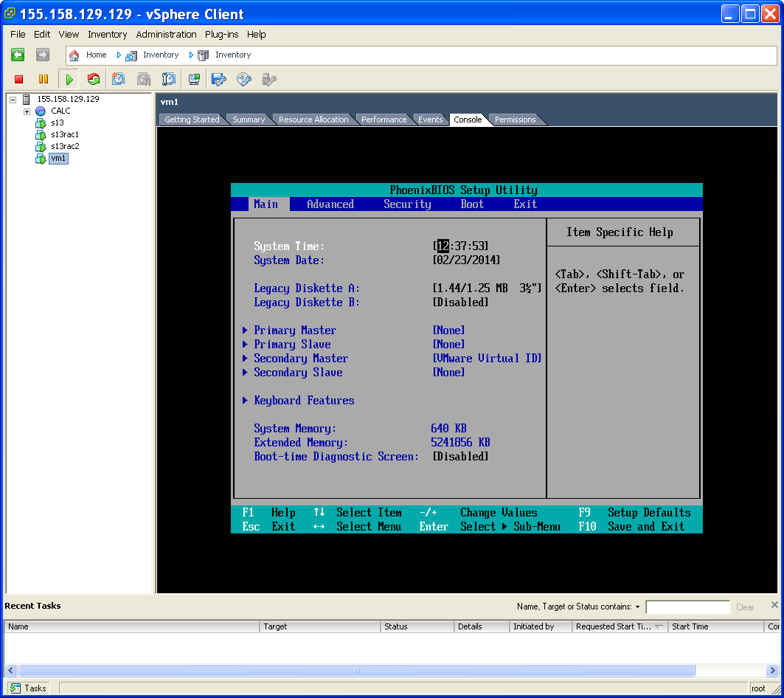The width and height of the screenshot is (784, 698).
Task: Click the horizontal scrollbar left arrow
Action: click(x=11, y=671)
